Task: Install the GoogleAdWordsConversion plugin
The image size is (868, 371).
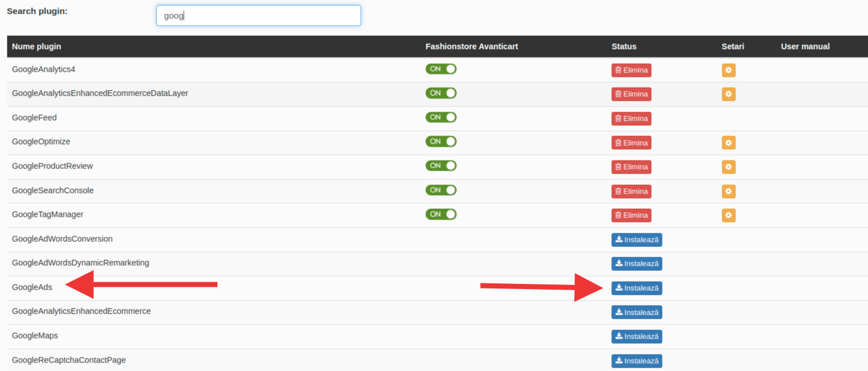Action: 637,240
